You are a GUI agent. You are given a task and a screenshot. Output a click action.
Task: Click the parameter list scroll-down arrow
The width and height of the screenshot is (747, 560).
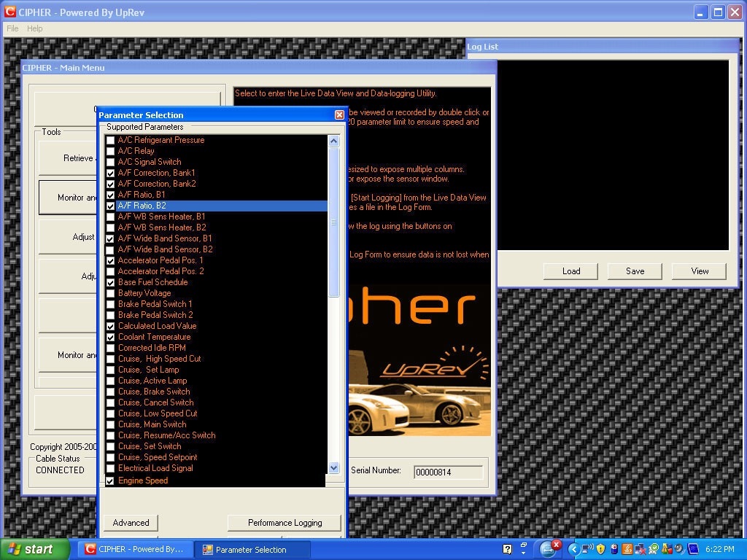coord(334,467)
